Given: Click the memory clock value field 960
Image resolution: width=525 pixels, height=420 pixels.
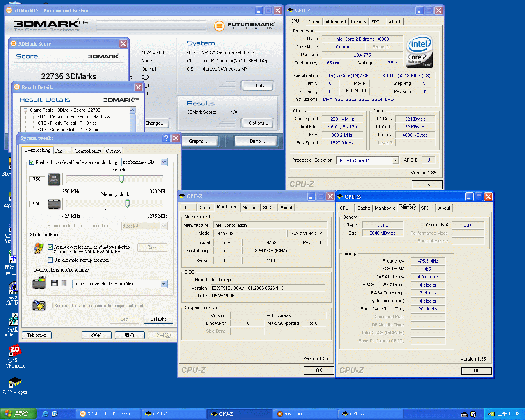Looking at the screenshot, I should (37, 204).
